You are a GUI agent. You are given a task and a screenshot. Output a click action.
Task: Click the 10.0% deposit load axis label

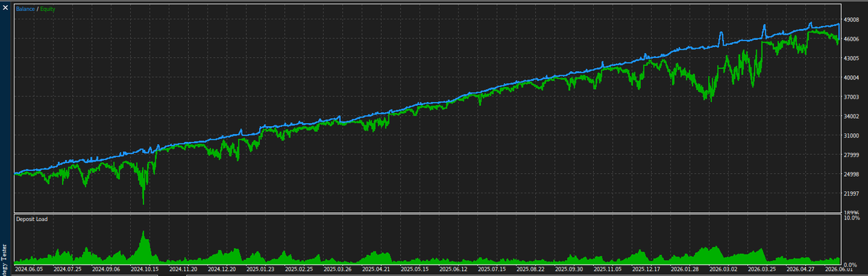coord(851,218)
